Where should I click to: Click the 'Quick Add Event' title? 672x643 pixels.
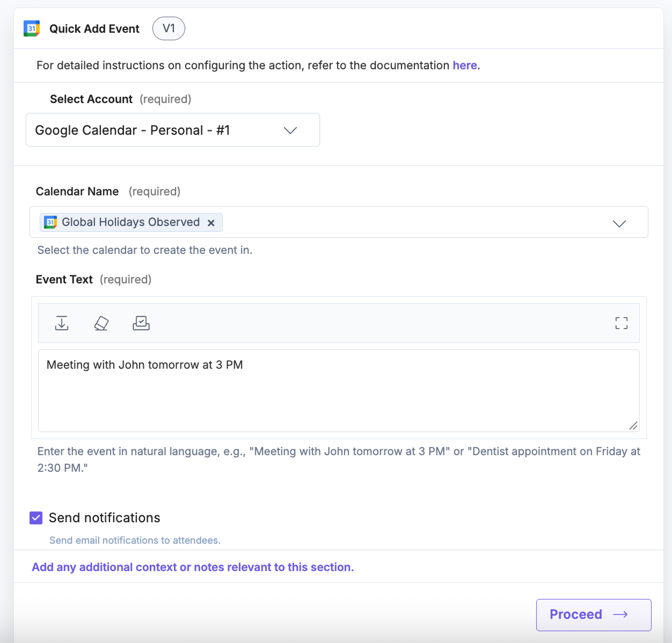point(94,29)
